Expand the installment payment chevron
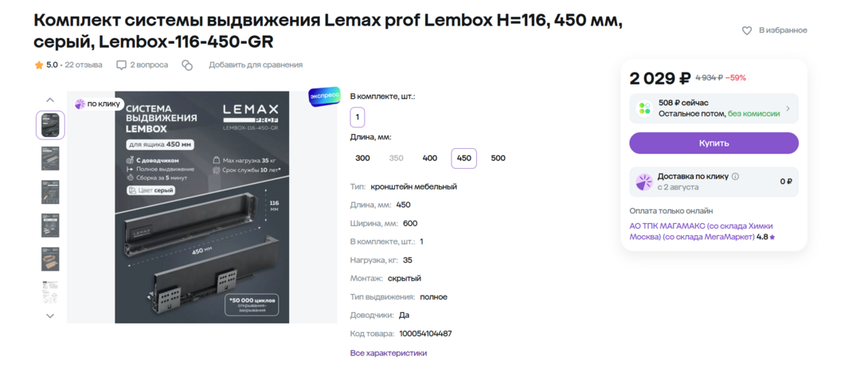 [788, 108]
